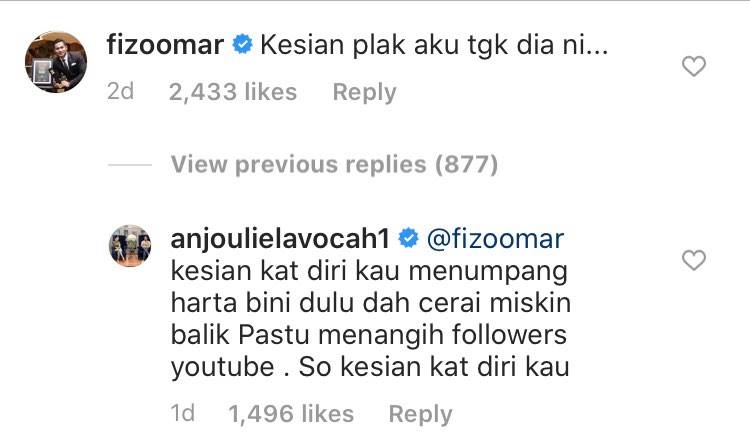
Task: Reply to anjoulielavocah1's comment
Action: [x=420, y=414]
